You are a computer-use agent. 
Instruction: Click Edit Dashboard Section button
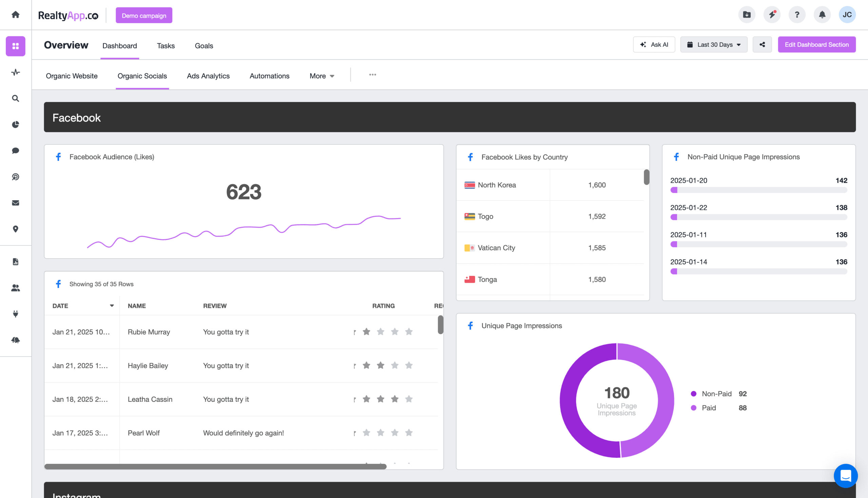[817, 44]
